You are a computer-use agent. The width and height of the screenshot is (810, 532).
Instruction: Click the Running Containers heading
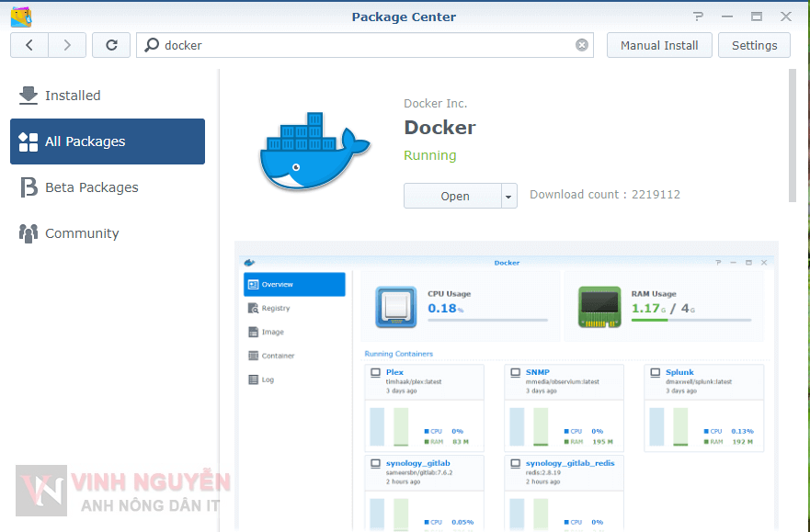[399, 354]
